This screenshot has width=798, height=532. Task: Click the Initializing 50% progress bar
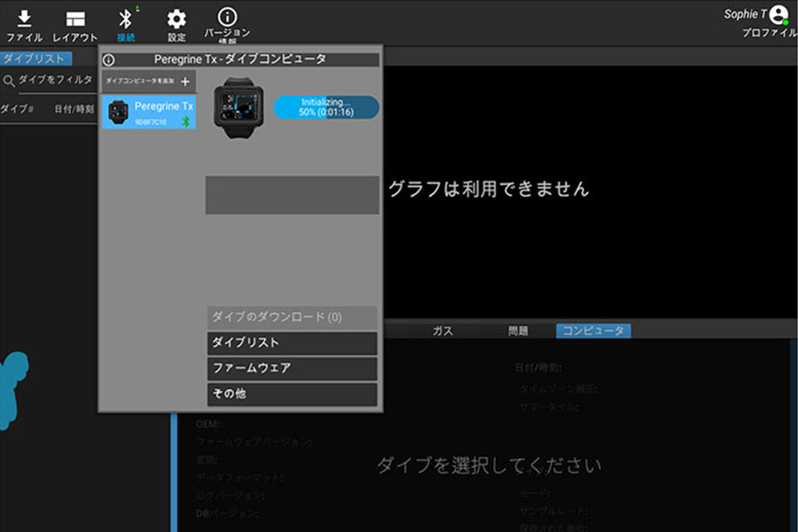[325, 107]
